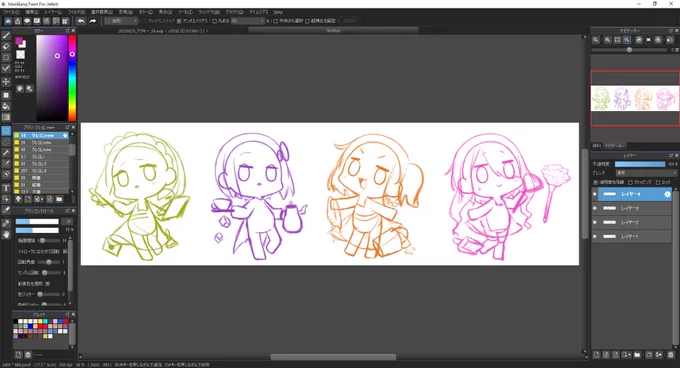Toggle the 縦横比を固定 checkbox
Screen dimensions: 680x368
307,21
